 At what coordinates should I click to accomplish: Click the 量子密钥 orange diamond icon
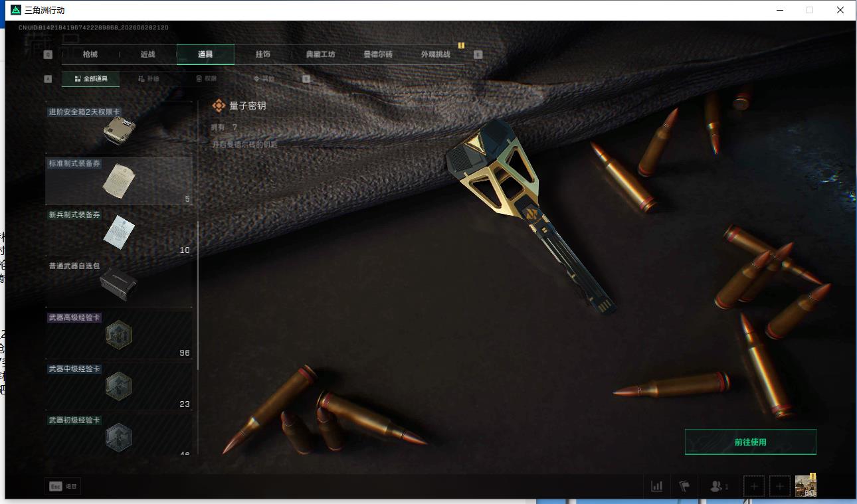click(219, 106)
